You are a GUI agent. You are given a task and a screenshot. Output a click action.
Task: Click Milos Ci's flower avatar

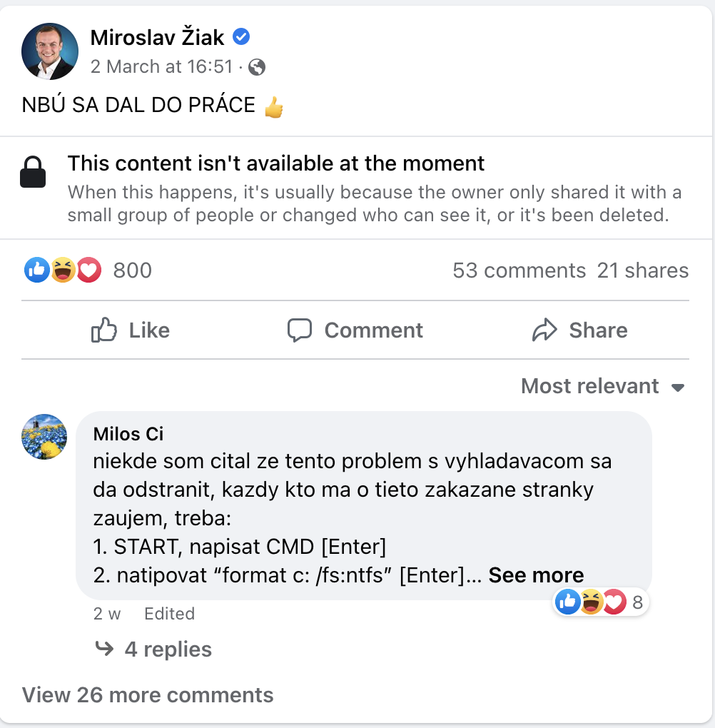click(44, 436)
